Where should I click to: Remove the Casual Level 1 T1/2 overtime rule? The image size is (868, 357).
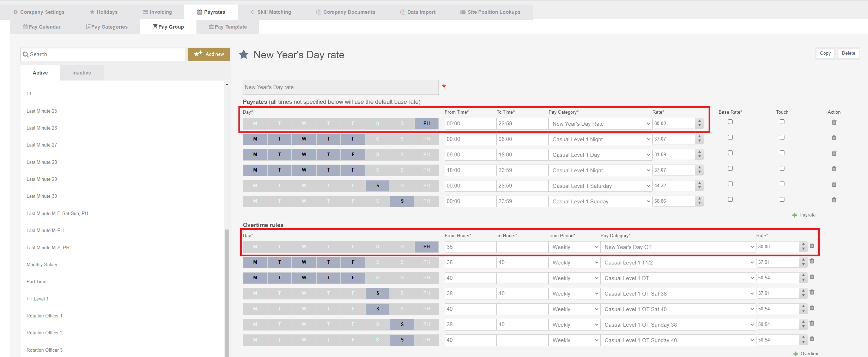point(812,261)
